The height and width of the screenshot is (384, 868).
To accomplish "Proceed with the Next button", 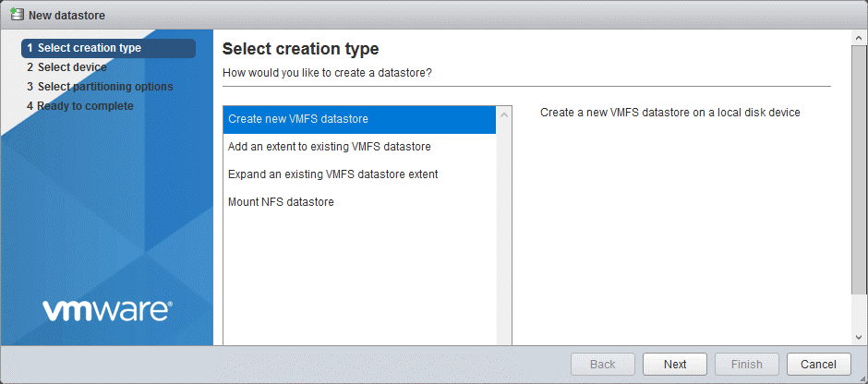I will [675, 365].
